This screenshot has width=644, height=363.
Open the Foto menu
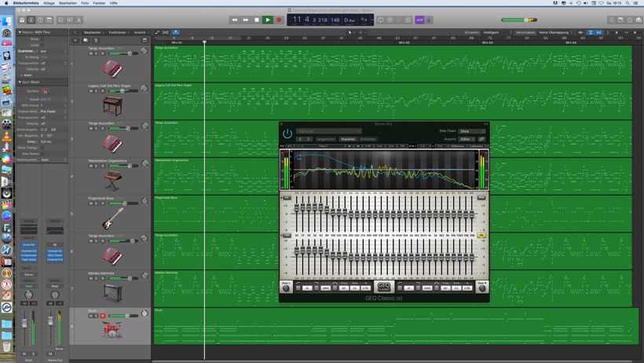coord(85,3)
